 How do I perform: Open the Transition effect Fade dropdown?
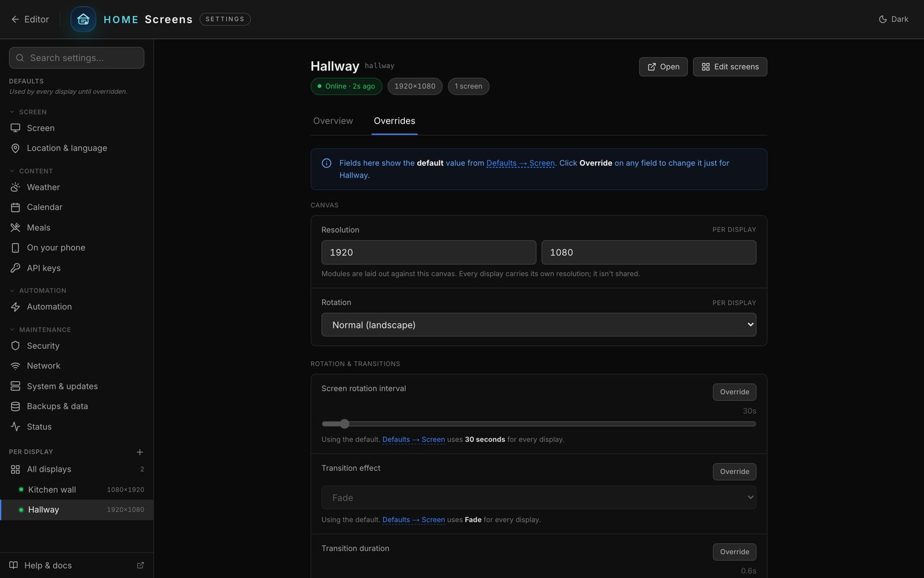click(x=539, y=498)
